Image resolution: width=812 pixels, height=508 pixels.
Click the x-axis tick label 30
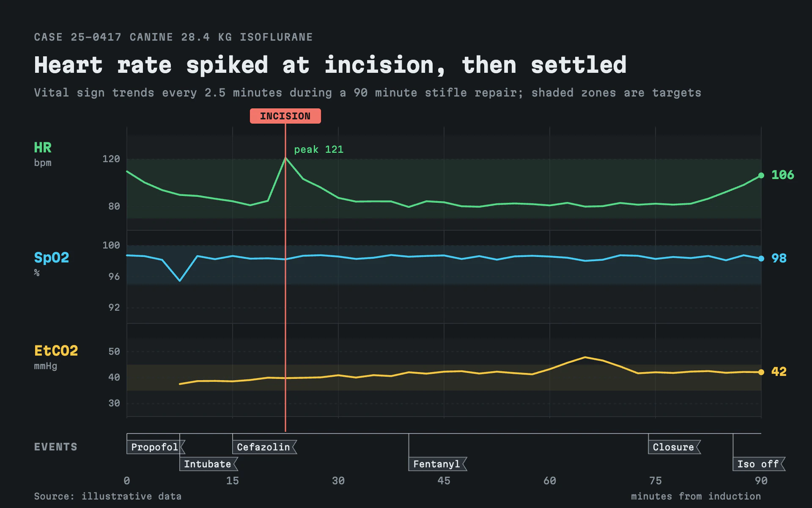pos(338,481)
